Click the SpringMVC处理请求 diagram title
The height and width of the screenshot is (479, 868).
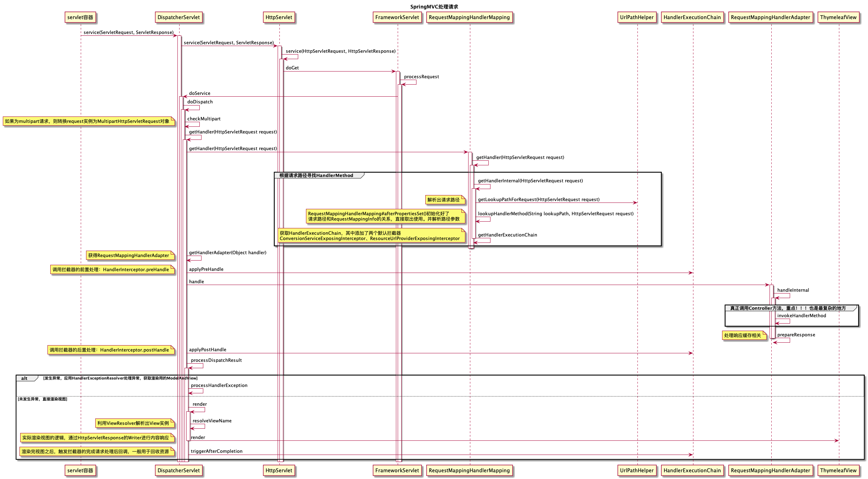pos(434,7)
